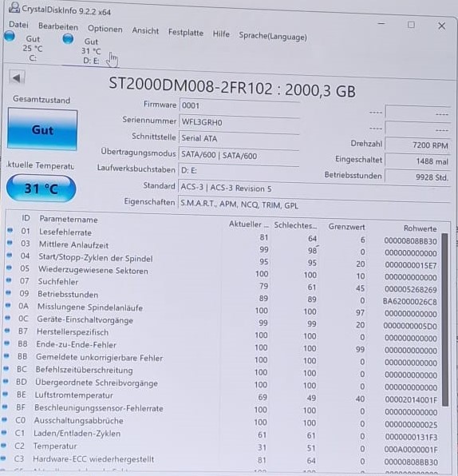Minimize the CrystalDiskInfo window
This screenshot has width=458, height=476.
[x=381, y=23]
